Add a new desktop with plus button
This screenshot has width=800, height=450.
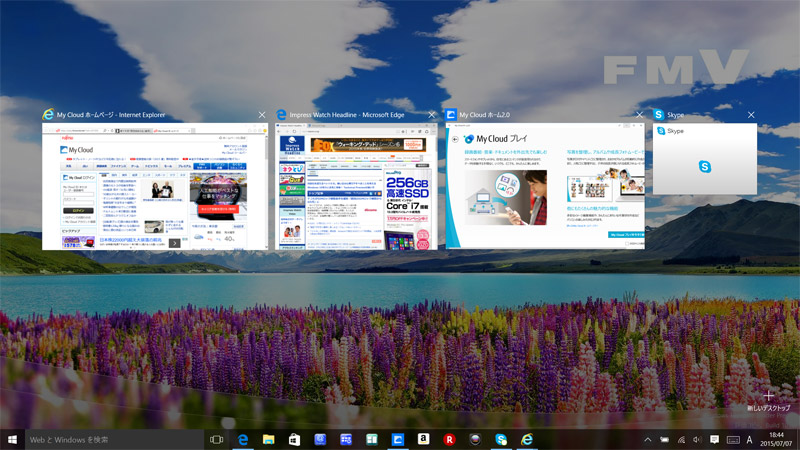768,397
